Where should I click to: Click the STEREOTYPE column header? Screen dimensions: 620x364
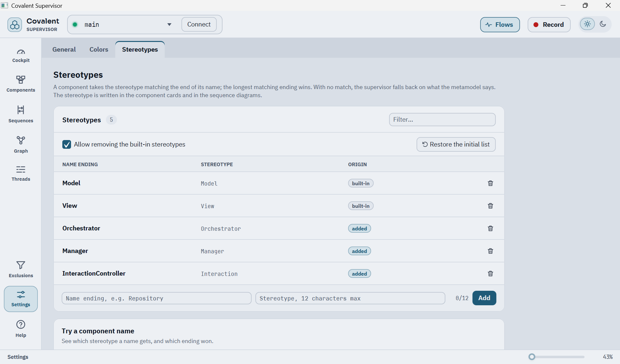pyautogui.click(x=217, y=164)
